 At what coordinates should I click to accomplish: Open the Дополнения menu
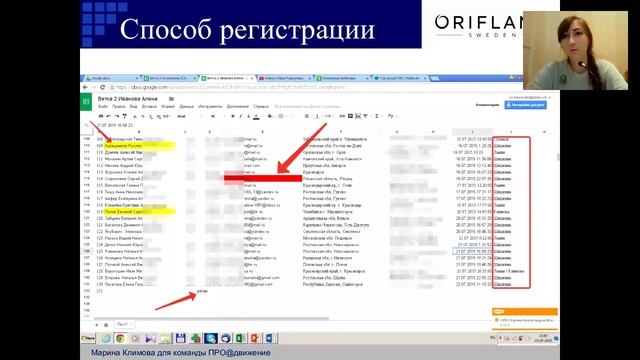238,107
